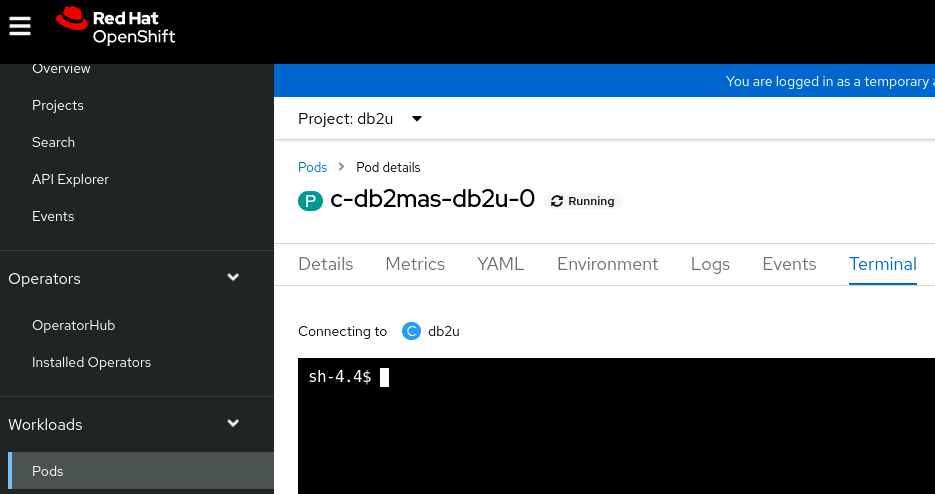Go to Installed Operators

point(91,362)
